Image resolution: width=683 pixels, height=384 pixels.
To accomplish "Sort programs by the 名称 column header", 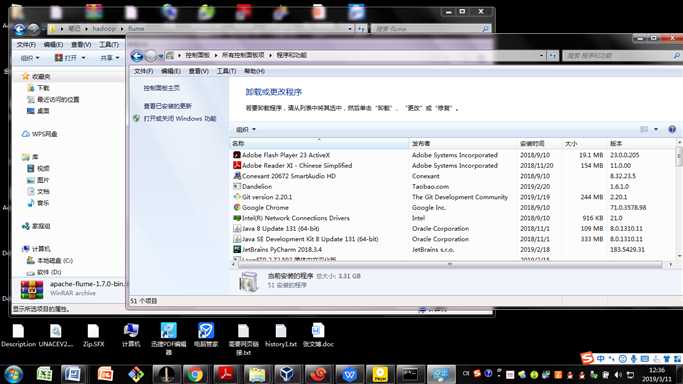I will (x=319, y=143).
